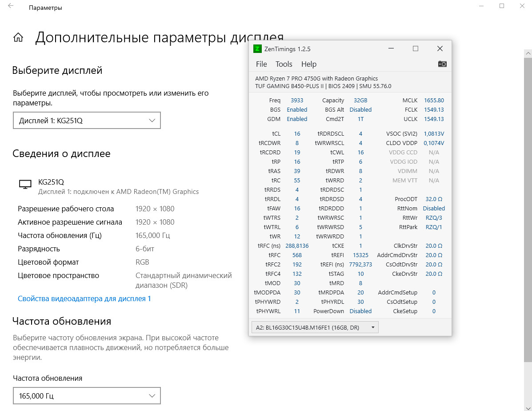Viewport: 532px width, 411px height.
Task: Click the tRFC (ns) value 288,8136
Action: [x=297, y=246]
